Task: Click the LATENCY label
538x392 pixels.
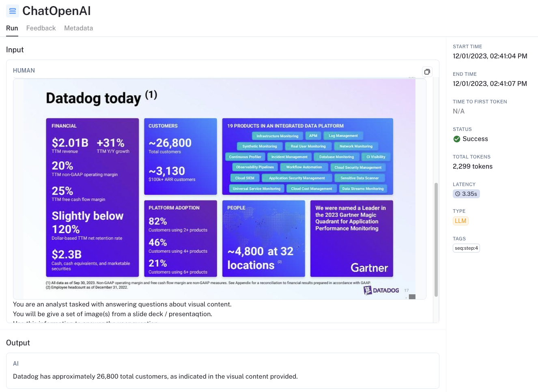Action: [464, 184]
